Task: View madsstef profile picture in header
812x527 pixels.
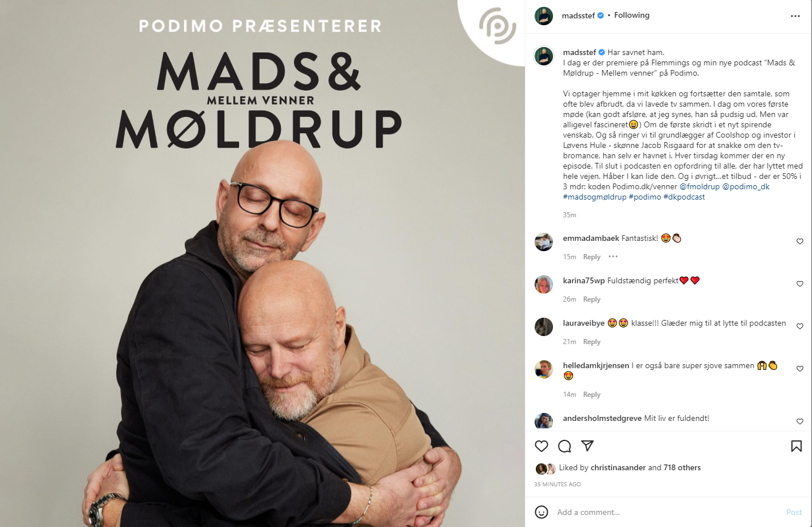Action: [x=544, y=16]
